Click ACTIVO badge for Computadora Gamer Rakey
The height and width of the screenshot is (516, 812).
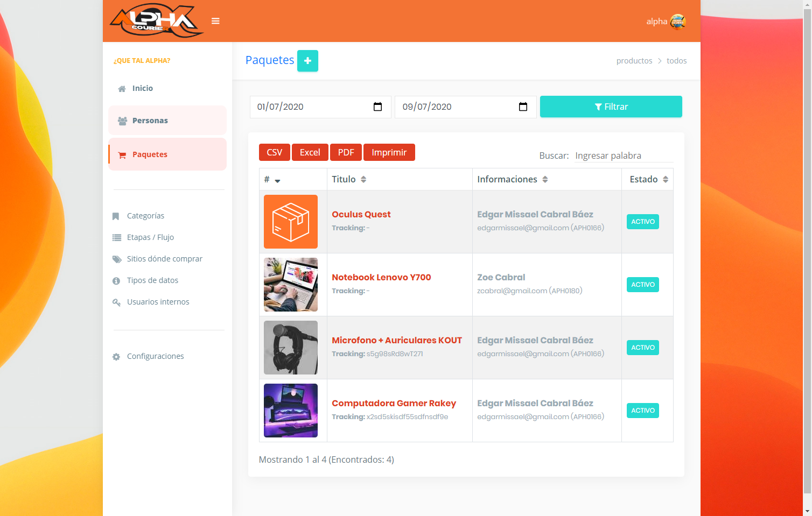tap(643, 411)
